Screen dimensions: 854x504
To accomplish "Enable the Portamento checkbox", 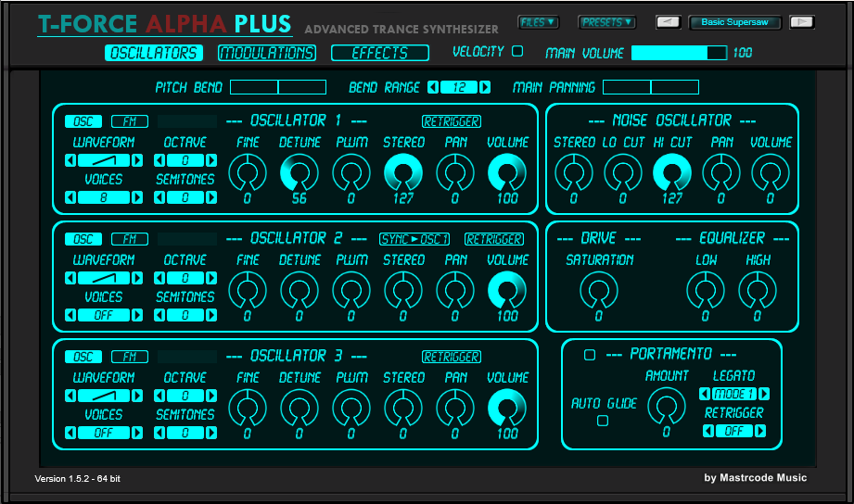I will pos(590,355).
